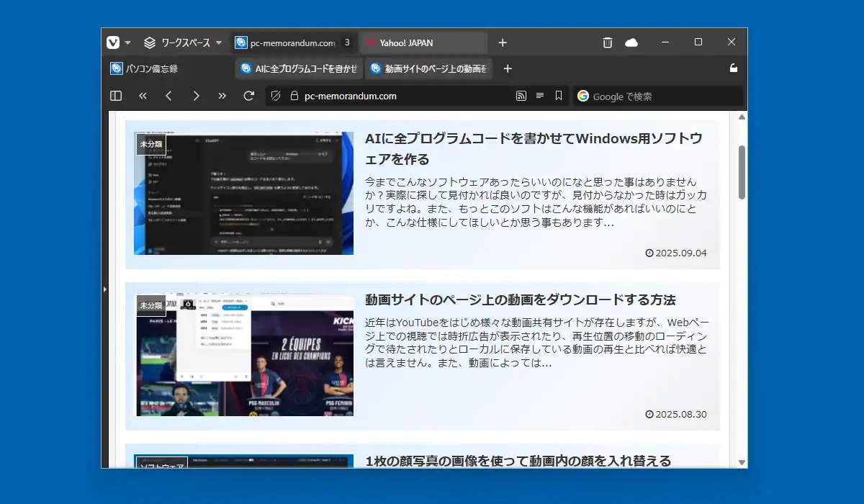Switch to the Yahoo! JAPAN tab
This screenshot has height=504, width=864.
(x=423, y=42)
